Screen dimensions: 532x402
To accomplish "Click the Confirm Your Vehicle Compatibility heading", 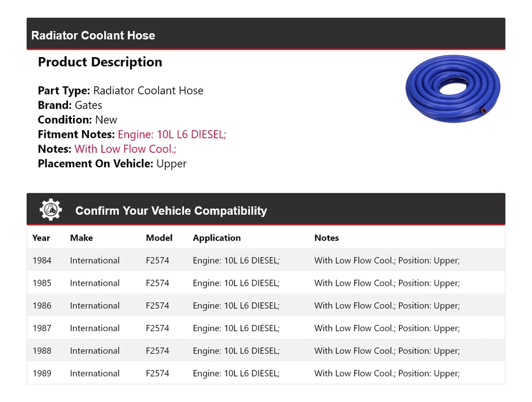I will coord(171,211).
